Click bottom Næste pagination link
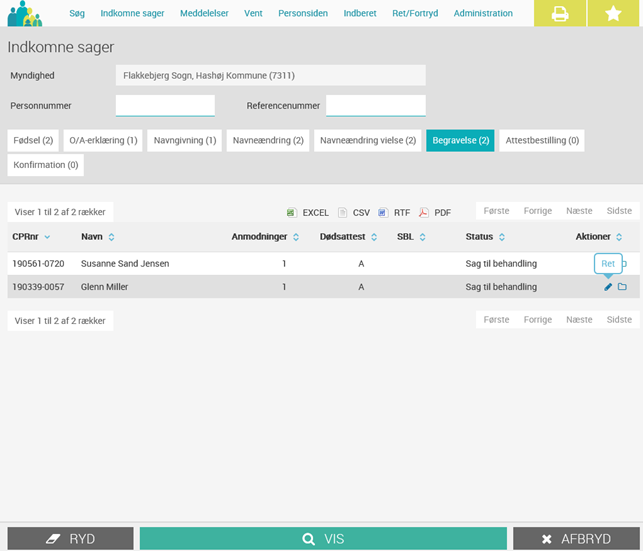The width and height of the screenshot is (643, 551). (579, 319)
